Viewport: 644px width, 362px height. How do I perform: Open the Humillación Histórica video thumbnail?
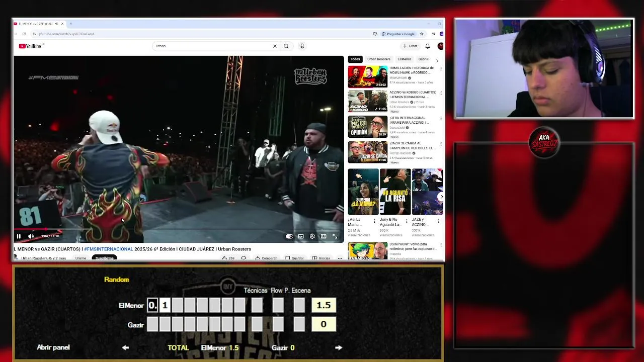(368, 76)
